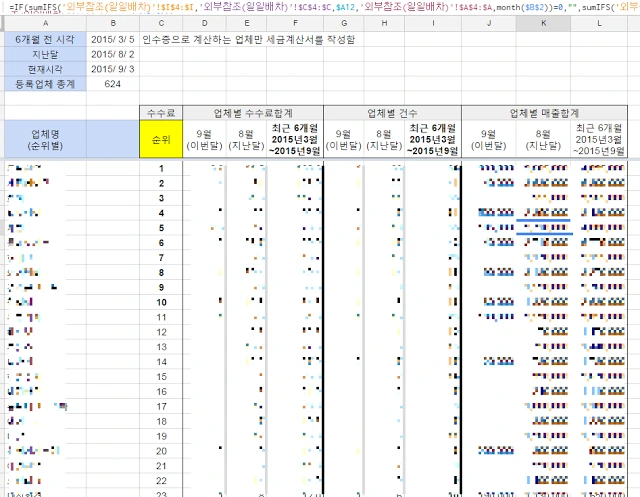Click the 업체별 매출합계 merged header
Screen dimensions: 640x497
tap(544, 113)
